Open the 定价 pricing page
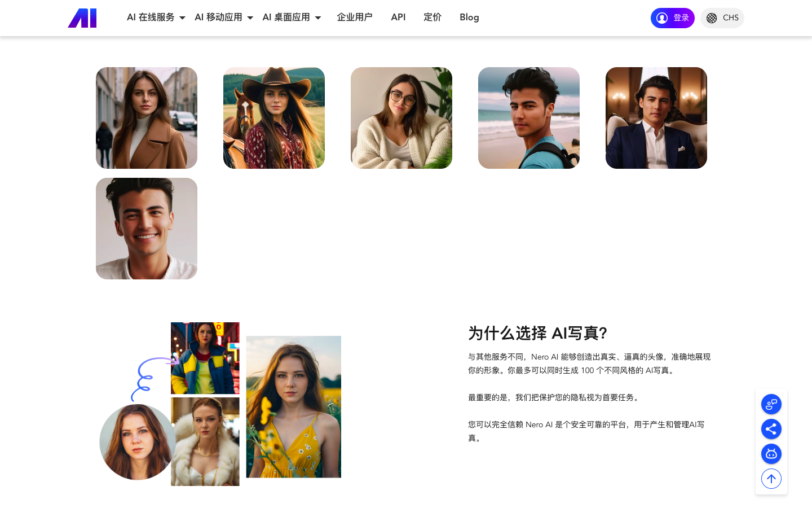The height and width of the screenshot is (508, 812). 433,17
